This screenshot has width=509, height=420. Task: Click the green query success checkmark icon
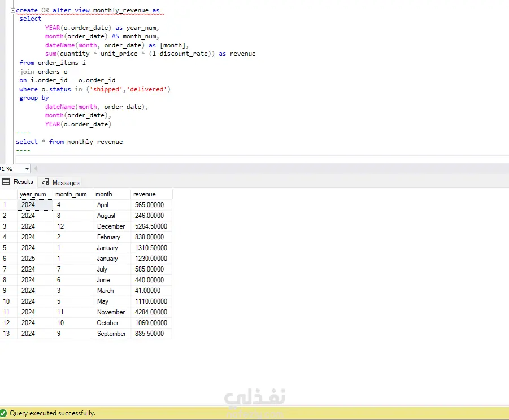[3, 413]
